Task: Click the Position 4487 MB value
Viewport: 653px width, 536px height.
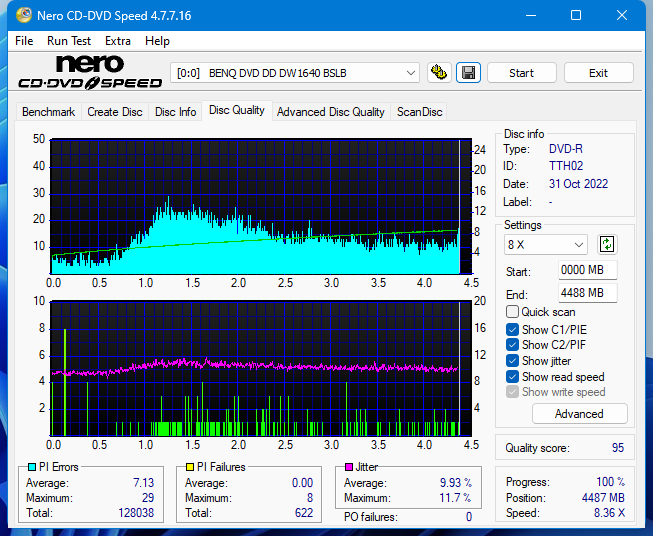Action: [603, 498]
